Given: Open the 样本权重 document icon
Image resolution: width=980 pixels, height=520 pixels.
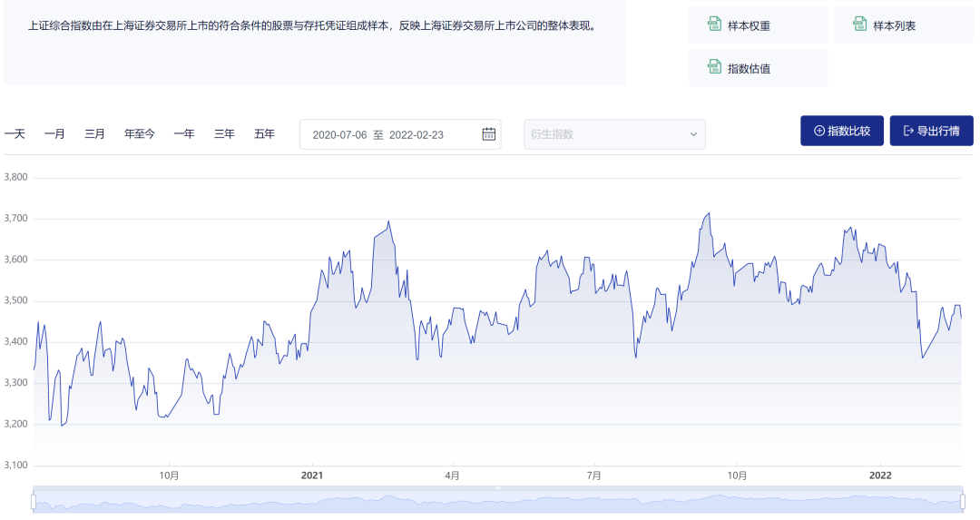Looking at the screenshot, I should coord(714,25).
